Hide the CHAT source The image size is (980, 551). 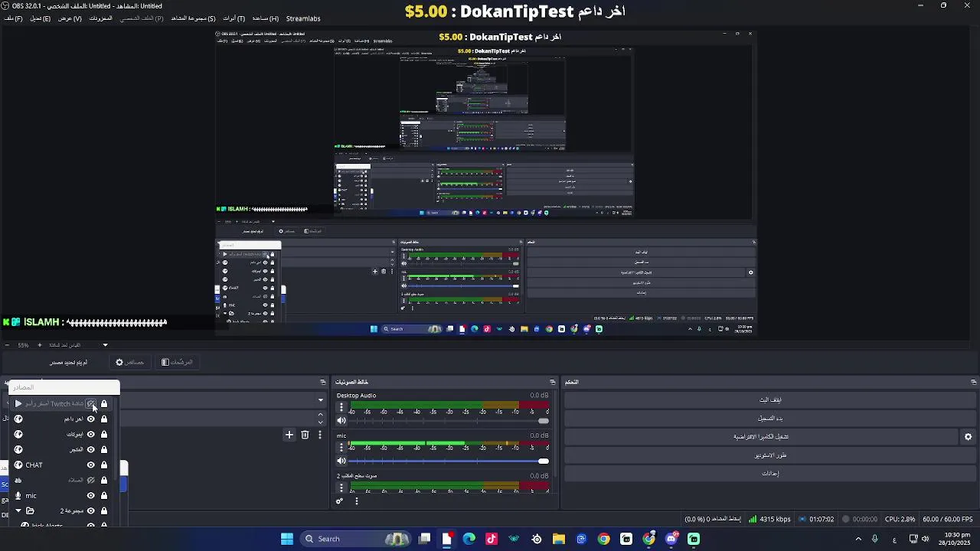point(91,465)
